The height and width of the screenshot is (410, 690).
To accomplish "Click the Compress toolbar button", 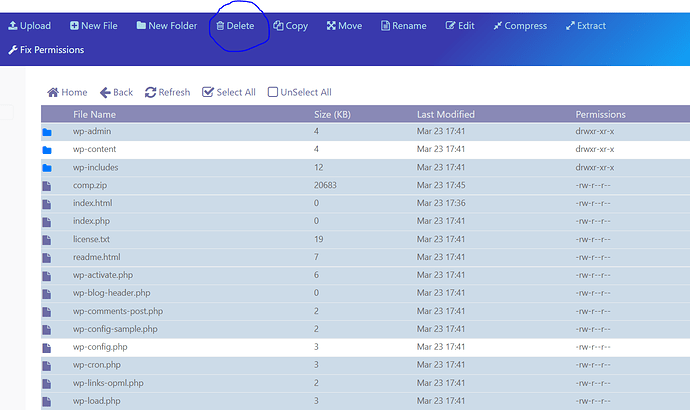I will (520, 26).
